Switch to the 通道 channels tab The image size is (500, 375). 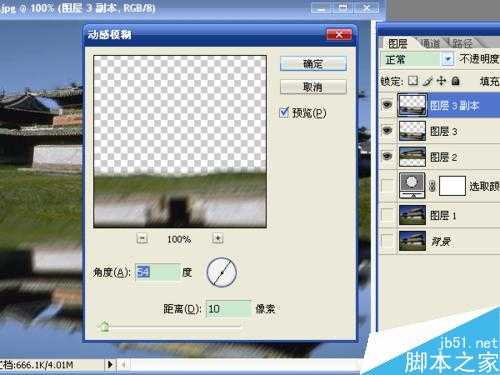tap(430, 43)
